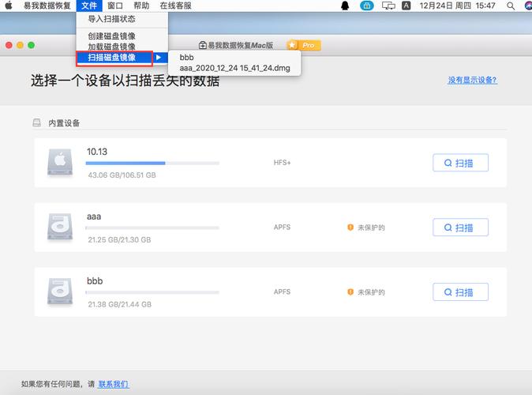This screenshot has height=395, width=532.
Task: Click the 10.13 volume name
Action: (x=97, y=152)
